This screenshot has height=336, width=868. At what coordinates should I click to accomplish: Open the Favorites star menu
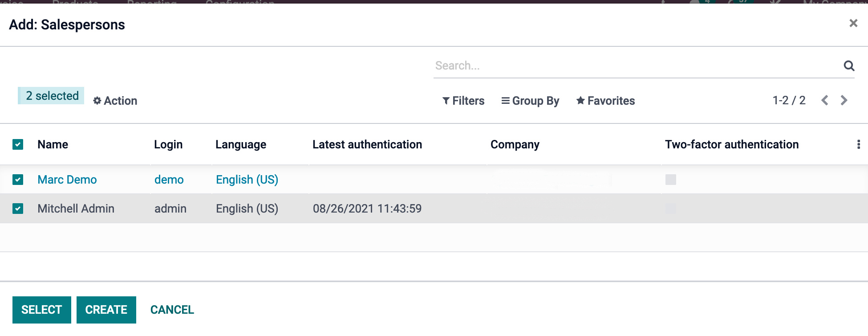(x=606, y=101)
